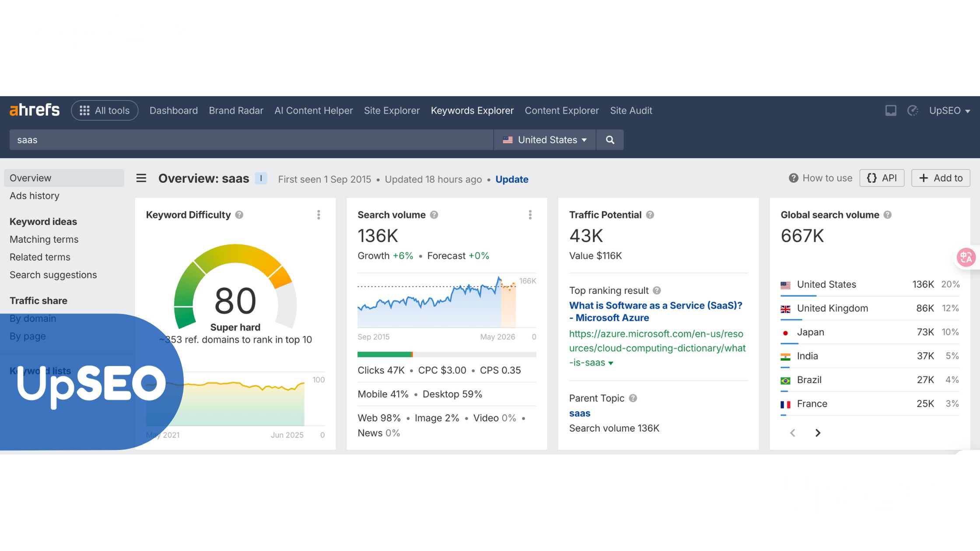Open the Keyword Difficulty three-dot menu
The width and height of the screenshot is (980, 551).
click(318, 215)
